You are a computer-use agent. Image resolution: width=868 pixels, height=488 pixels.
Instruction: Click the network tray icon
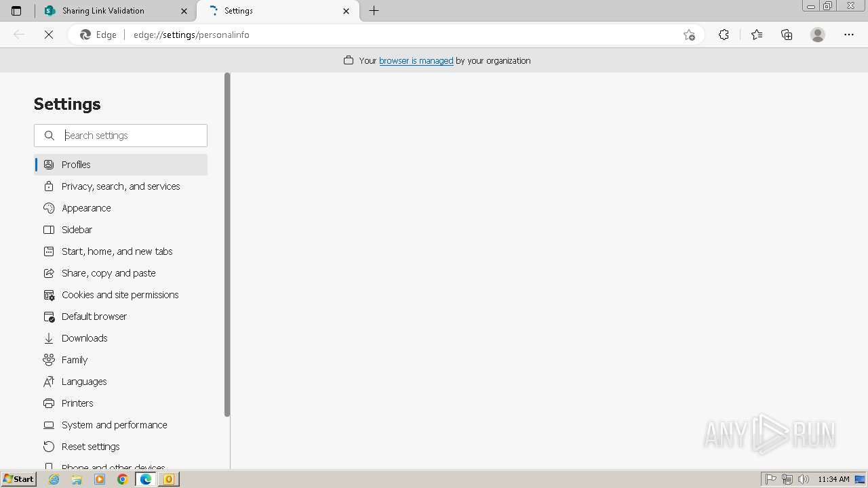tap(787, 479)
